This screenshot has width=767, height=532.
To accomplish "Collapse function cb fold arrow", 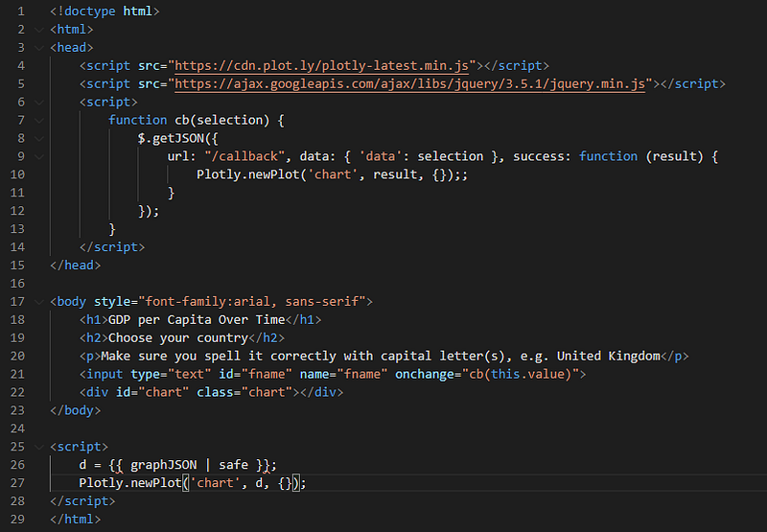I will (39, 120).
